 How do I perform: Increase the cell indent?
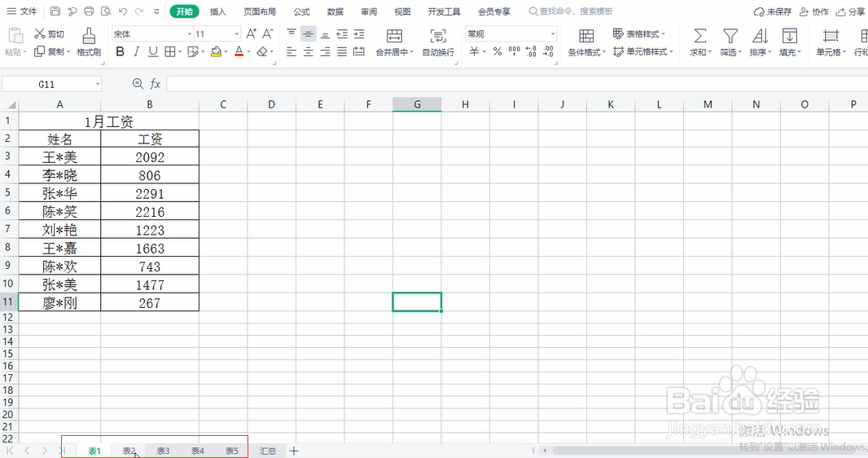pos(359,33)
